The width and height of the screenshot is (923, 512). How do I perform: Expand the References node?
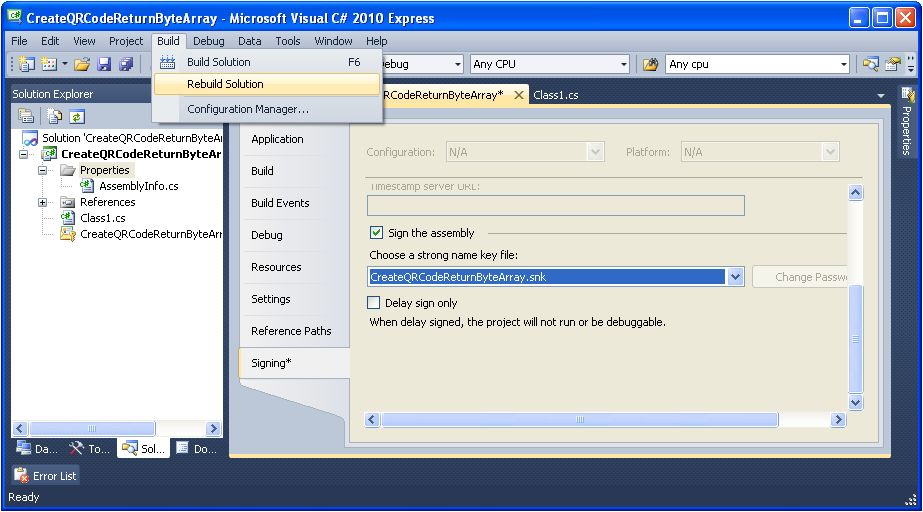(42, 202)
